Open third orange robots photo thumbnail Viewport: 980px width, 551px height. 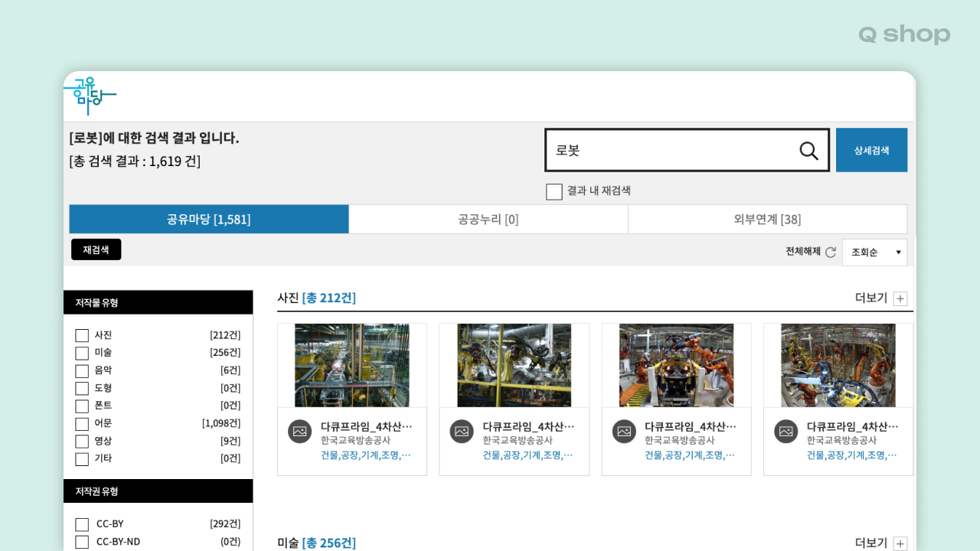[x=677, y=365]
